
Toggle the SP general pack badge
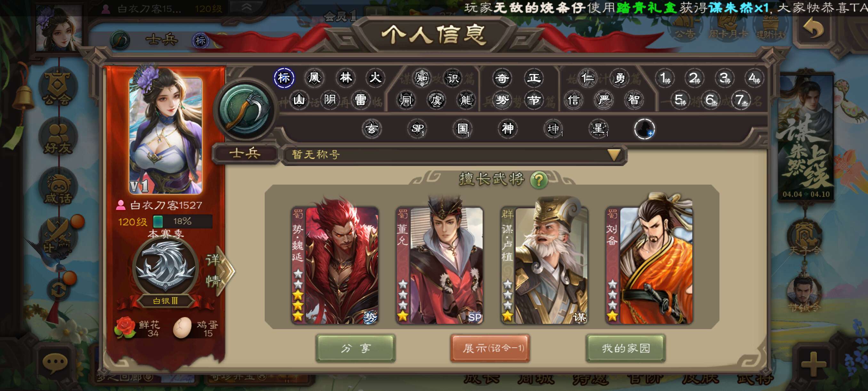tap(417, 129)
